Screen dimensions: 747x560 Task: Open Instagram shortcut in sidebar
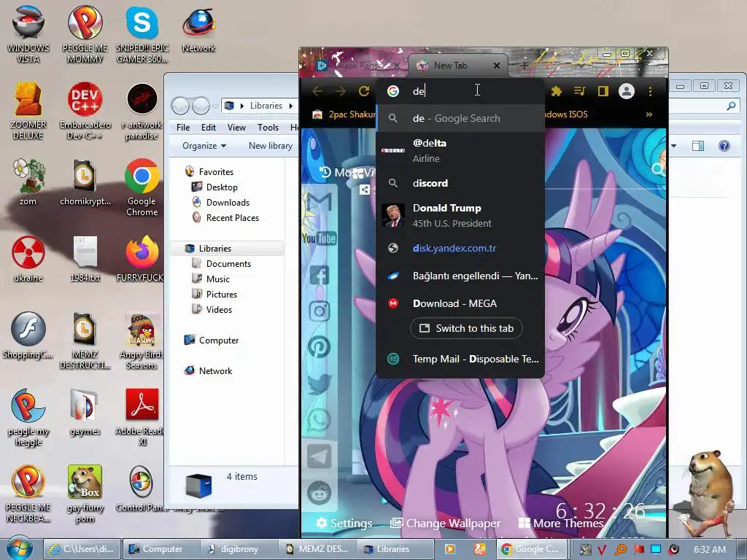click(320, 311)
